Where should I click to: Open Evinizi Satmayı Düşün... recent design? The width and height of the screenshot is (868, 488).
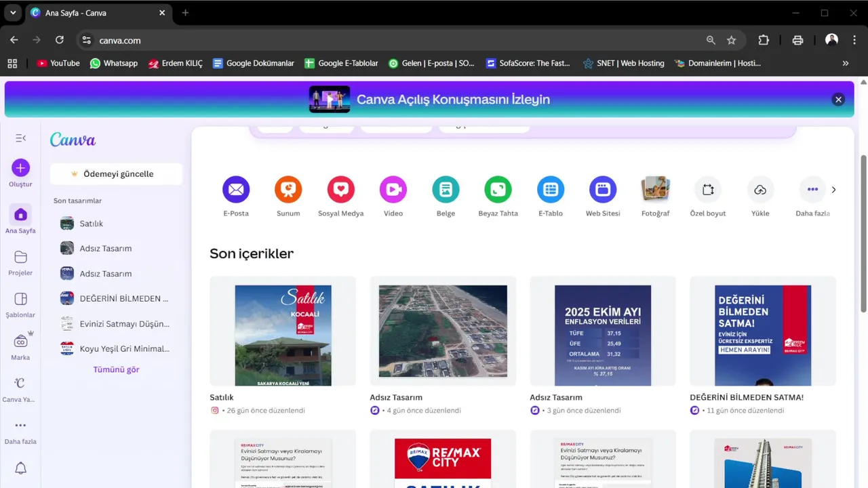pyautogui.click(x=116, y=323)
